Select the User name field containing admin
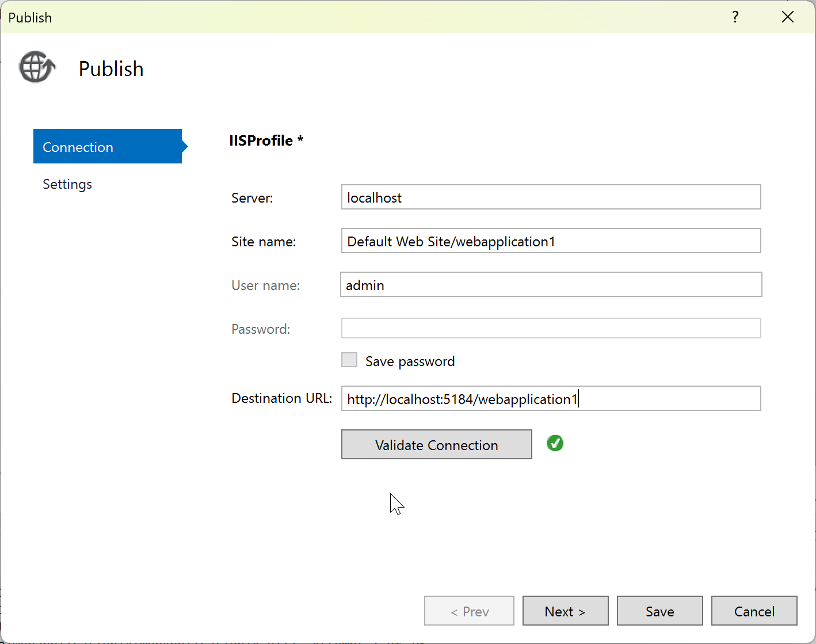The height and width of the screenshot is (644, 816). [550, 284]
